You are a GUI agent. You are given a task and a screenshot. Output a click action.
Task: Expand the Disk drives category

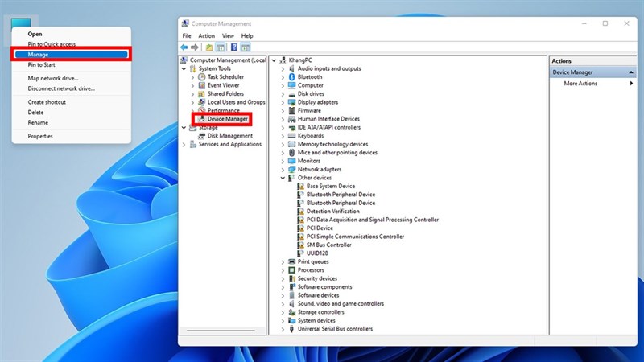[x=283, y=94]
